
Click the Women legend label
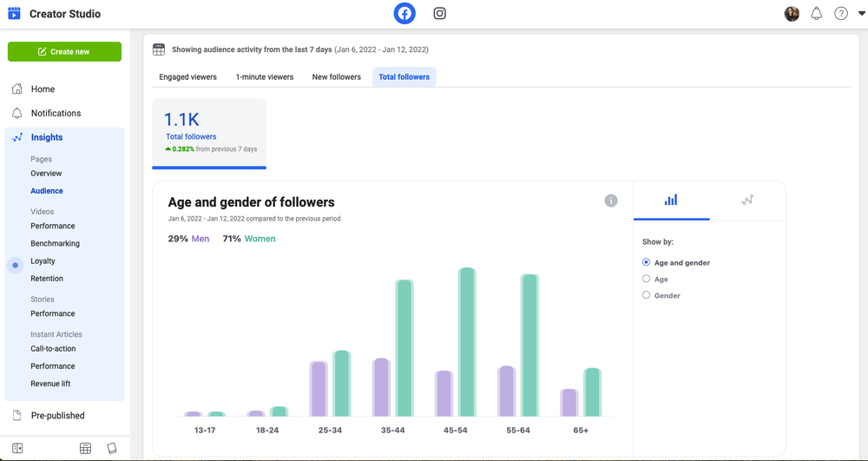(x=260, y=239)
